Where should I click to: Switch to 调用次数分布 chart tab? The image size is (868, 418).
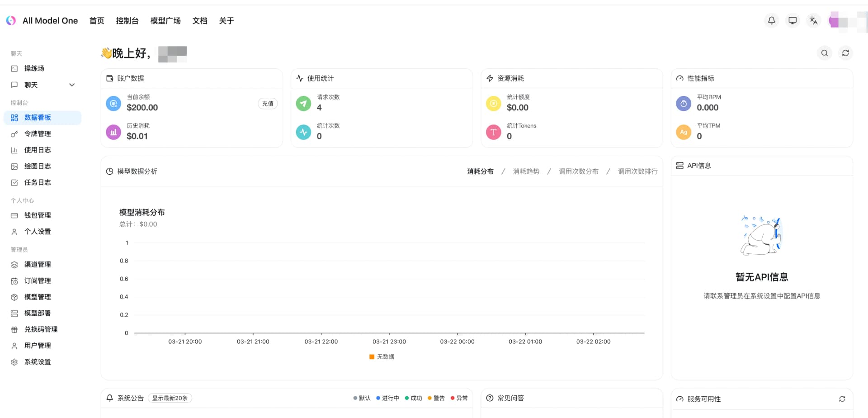coord(579,171)
